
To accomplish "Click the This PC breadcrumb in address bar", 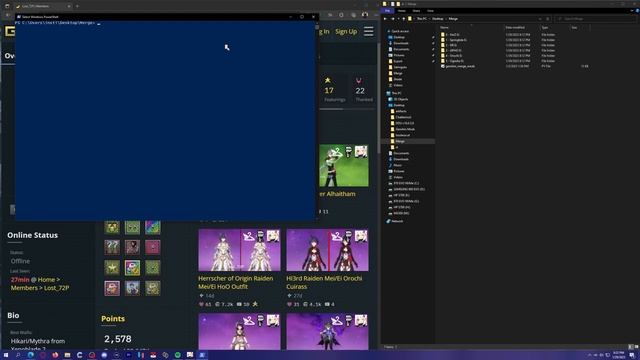I will 422,19.
